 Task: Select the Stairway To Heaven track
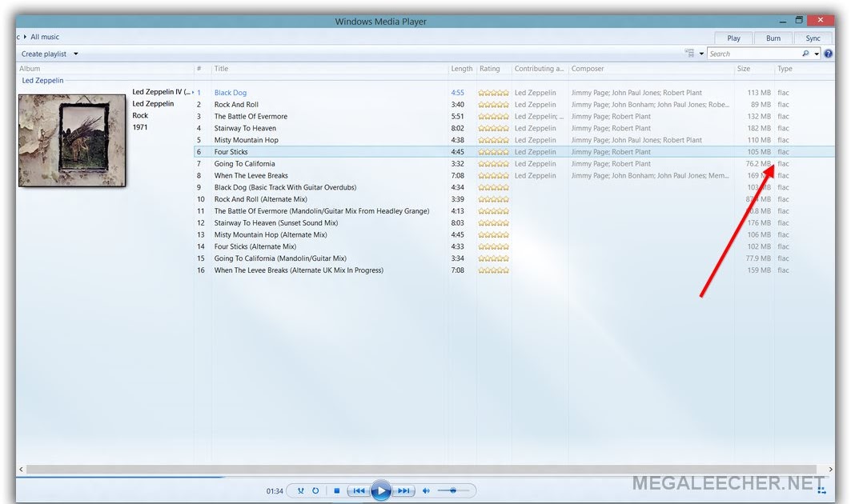[245, 129]
